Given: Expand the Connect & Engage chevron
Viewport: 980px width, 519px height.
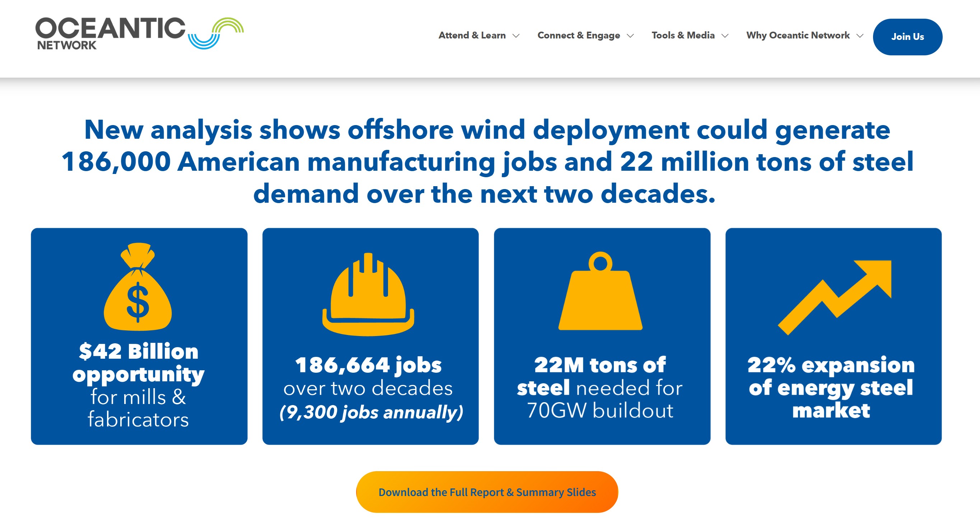Looking at the screenshot, I should coord(630,36).
